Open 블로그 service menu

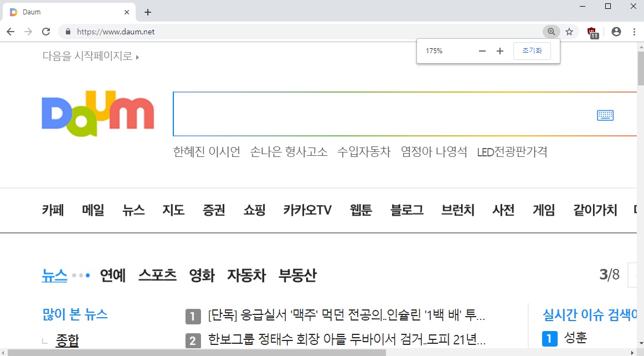tap(407, 210)
